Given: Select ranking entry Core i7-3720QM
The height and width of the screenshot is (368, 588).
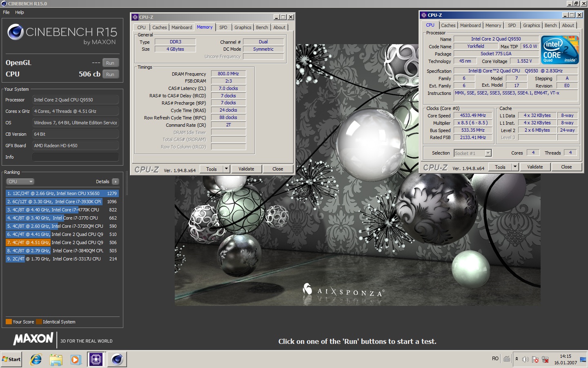Looking at the screenshot, I should [x=62, y=226].
